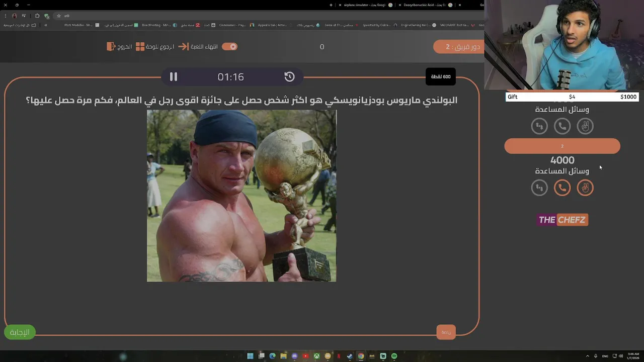Open Discord from the taskbar
This screenshot has height=362, width=644.
click(294, 356)
